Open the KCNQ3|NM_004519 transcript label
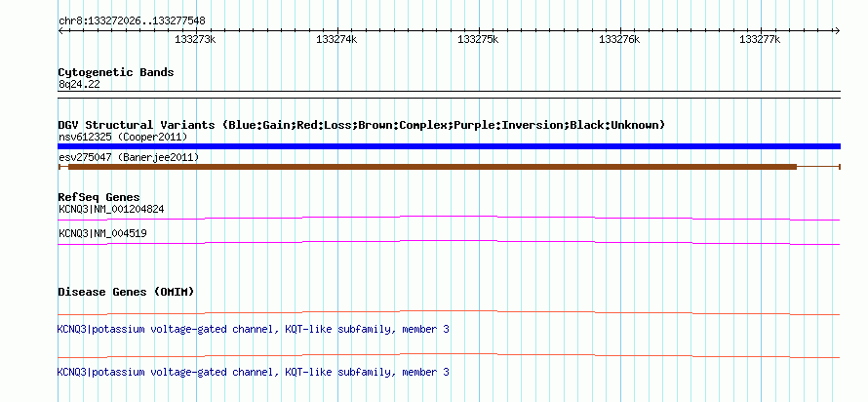 pyautogui.click(x=102, y=233)
